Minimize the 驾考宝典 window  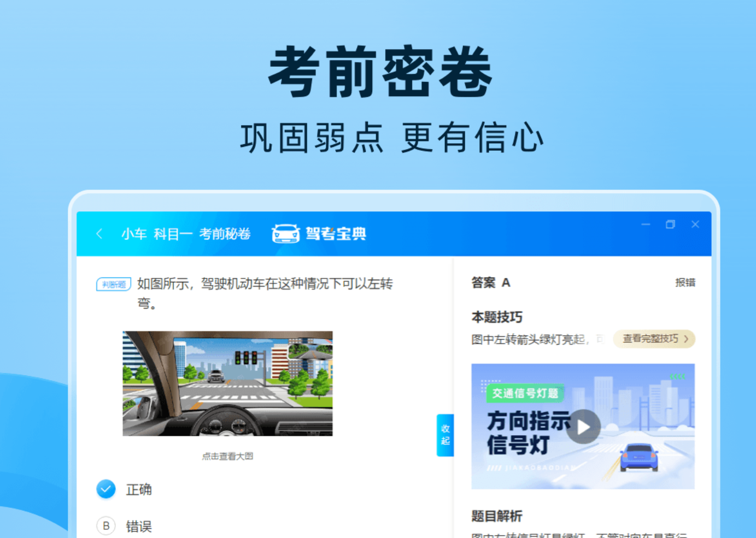646,224
